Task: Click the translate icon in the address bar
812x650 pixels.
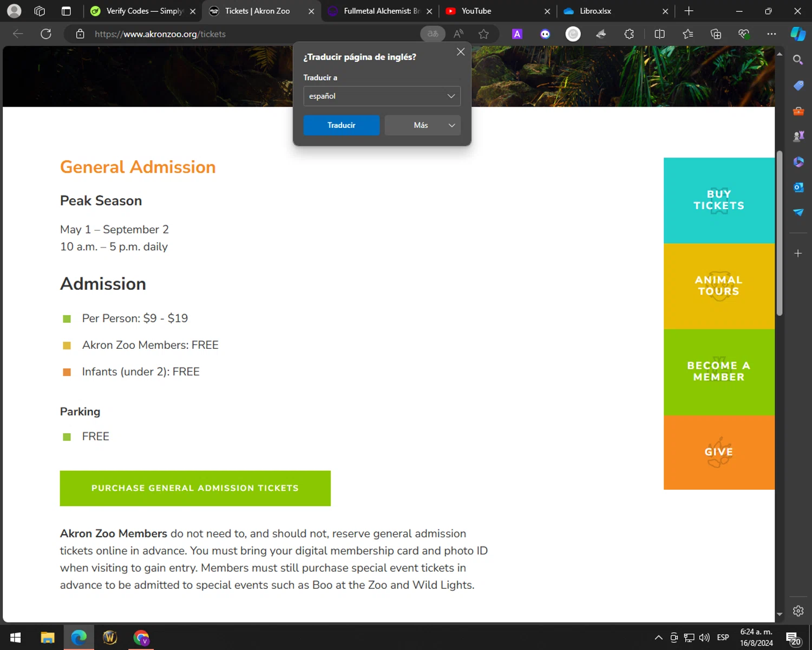Action: click(x=433, y=34)
